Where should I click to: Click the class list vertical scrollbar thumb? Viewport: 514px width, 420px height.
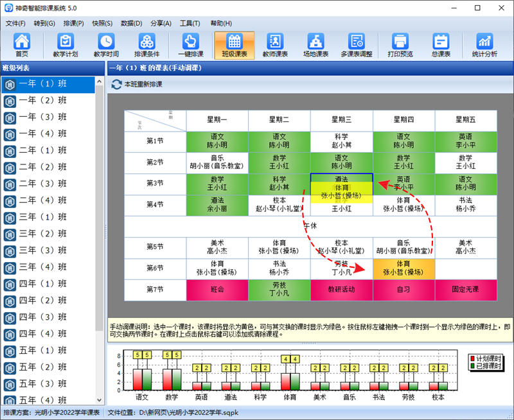point(100,208)
